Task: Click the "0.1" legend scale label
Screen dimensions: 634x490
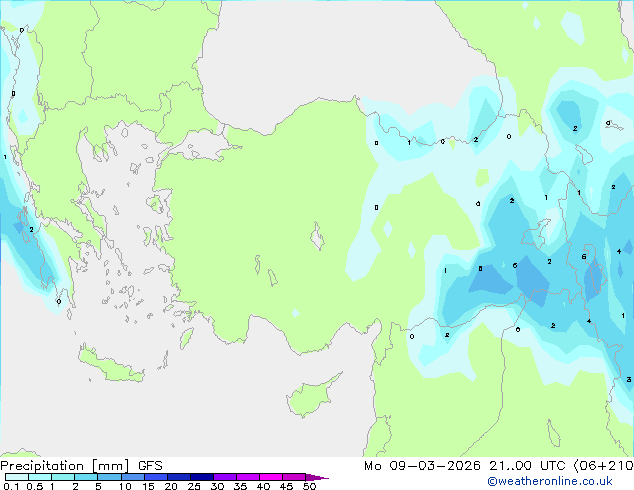Action: pos(11,486)
